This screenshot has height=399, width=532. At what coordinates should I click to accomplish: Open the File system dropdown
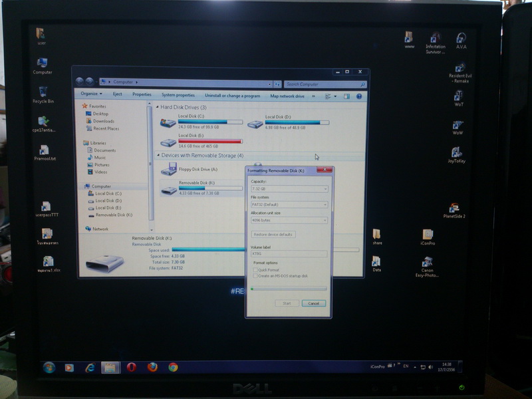coord(289,205)
